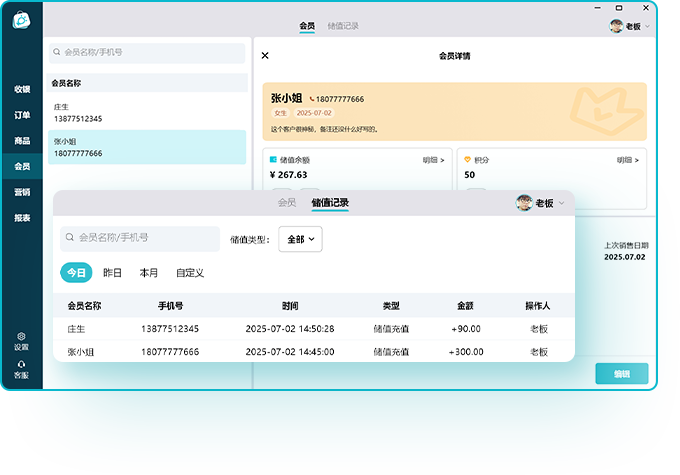Image resolution: width=680 pixels, height=475 pixels.
Task: Select the 昨日 filter
Action: tap(112, 273)
